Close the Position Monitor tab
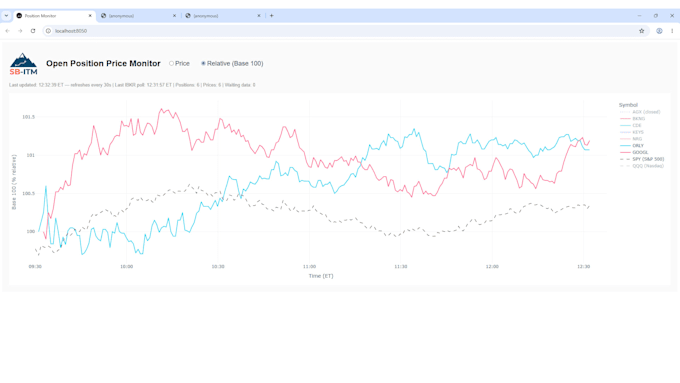Image resolution: width=680 pixels, height=383 pixels. pyautogui.click(x=90, y=16)
